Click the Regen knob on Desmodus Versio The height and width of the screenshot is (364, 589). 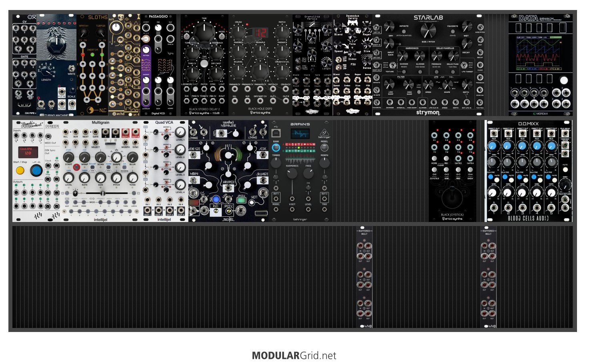pos(367,27)
